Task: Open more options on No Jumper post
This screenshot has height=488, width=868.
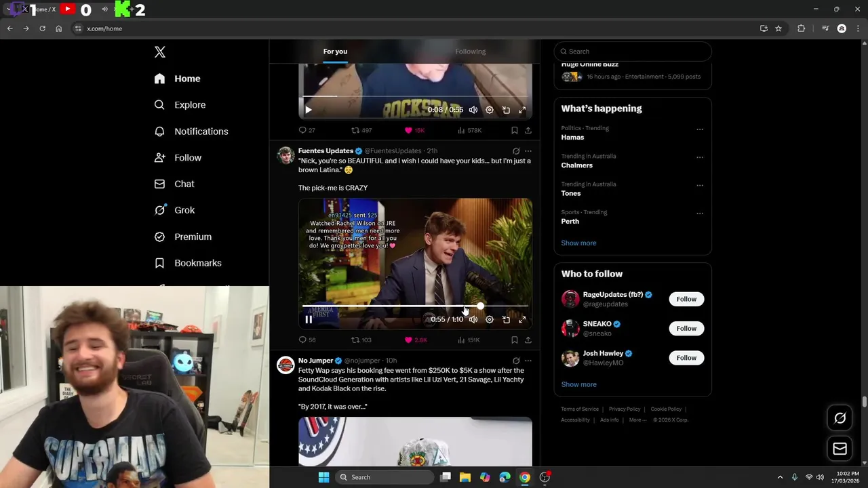Action: 528,361
